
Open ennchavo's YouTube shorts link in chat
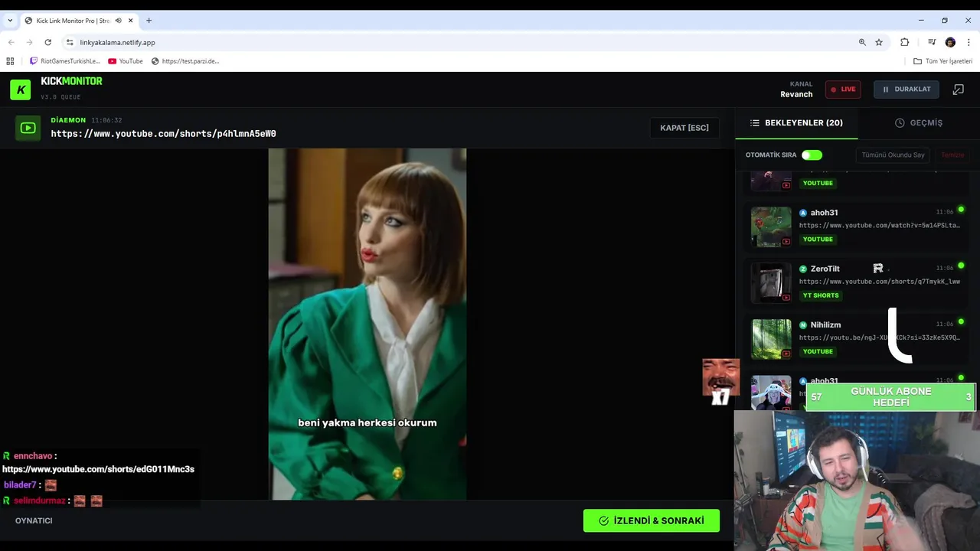(x=98, y=469)
